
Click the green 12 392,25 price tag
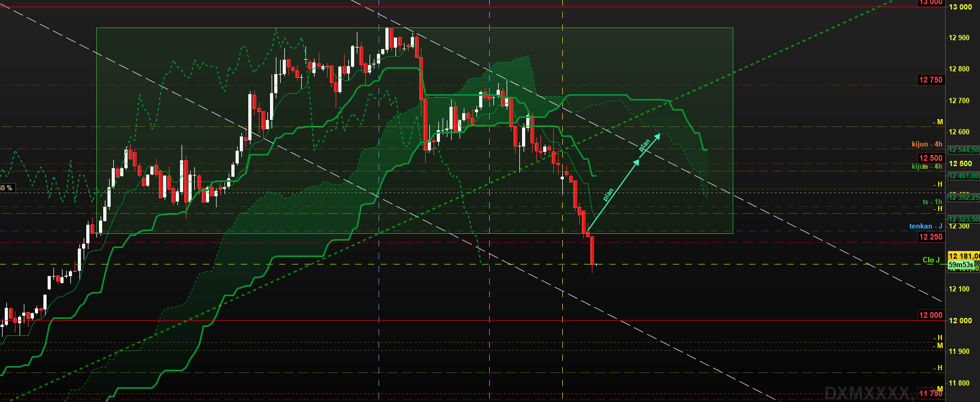[x=964, y=197]
